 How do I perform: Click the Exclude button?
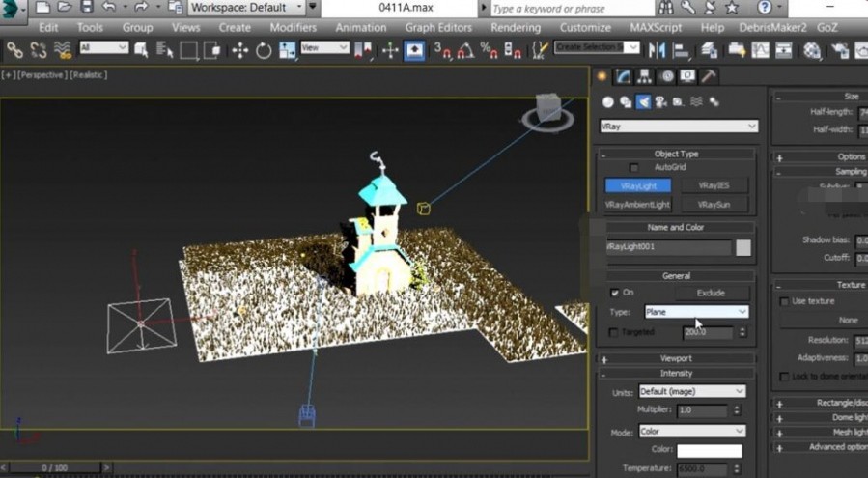tap(712, 293)
